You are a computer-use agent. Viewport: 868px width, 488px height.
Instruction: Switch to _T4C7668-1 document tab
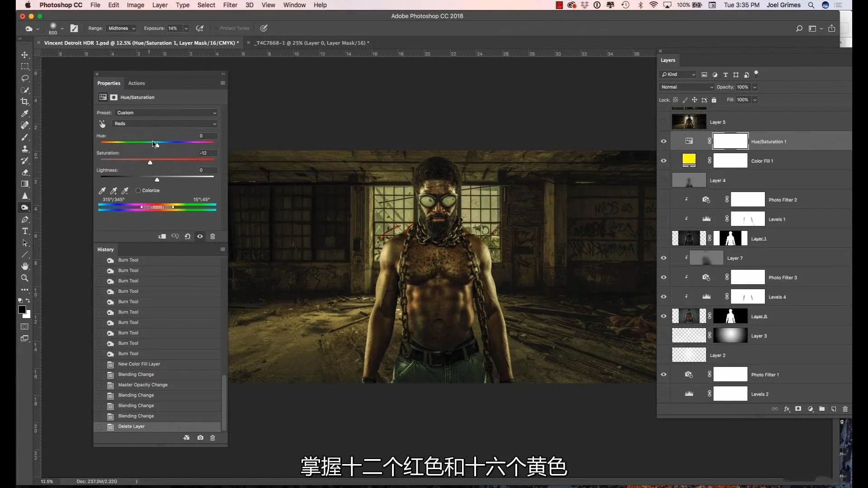pos(311,43)
